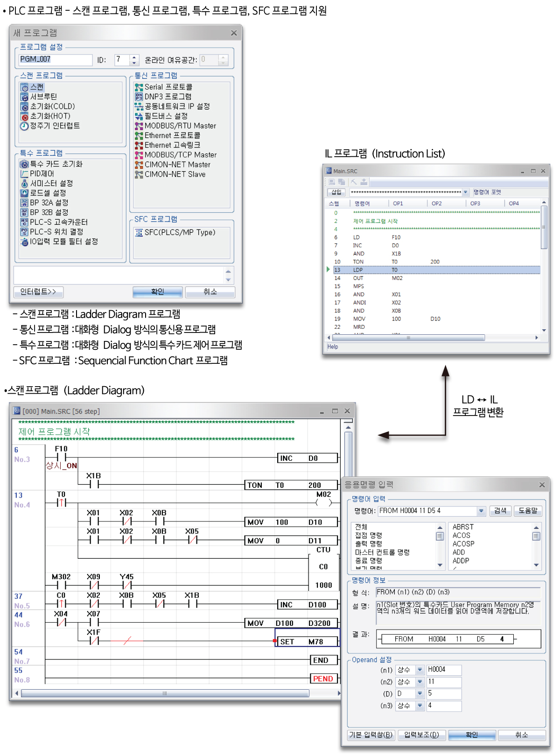
Task: Open (n1) operand type dropdown
Action: point(420,670)
